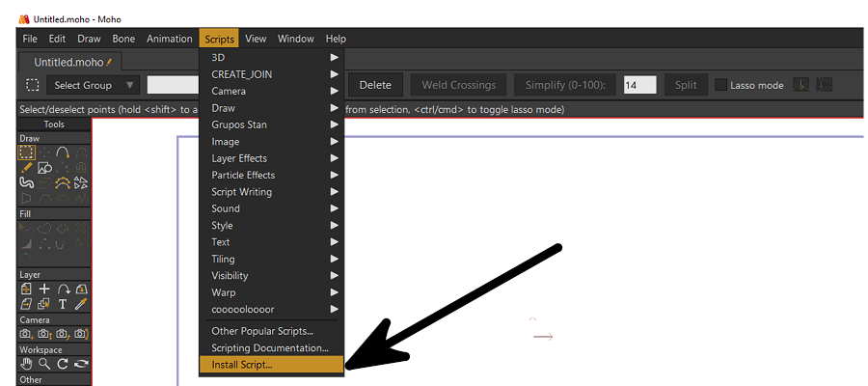This screenshot has height=386, width=868.
Task: Click the Simplify value input field
Action: [639, 85]
